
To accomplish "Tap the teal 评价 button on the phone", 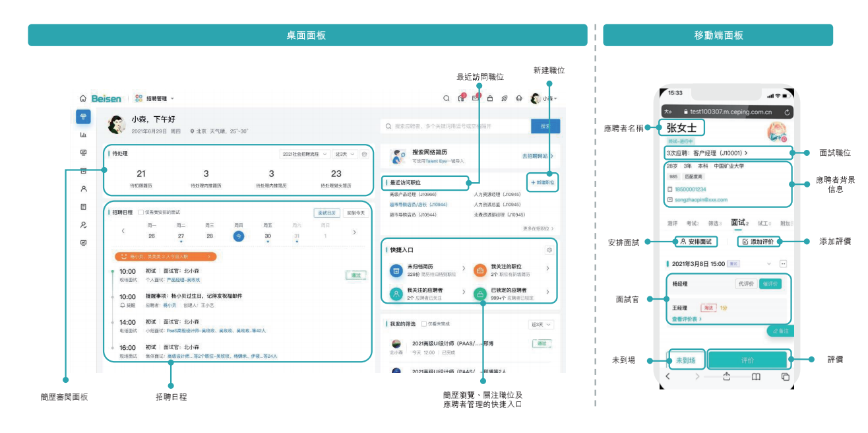I will click(x=748, y=360).
